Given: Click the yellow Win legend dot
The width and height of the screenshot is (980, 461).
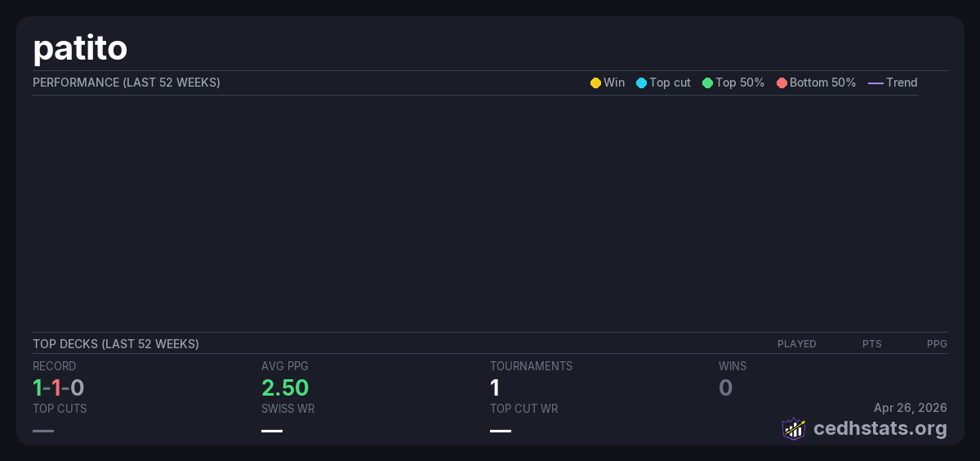Looking at the screenshot, I should pyautogui.click(x=595, y=83).
